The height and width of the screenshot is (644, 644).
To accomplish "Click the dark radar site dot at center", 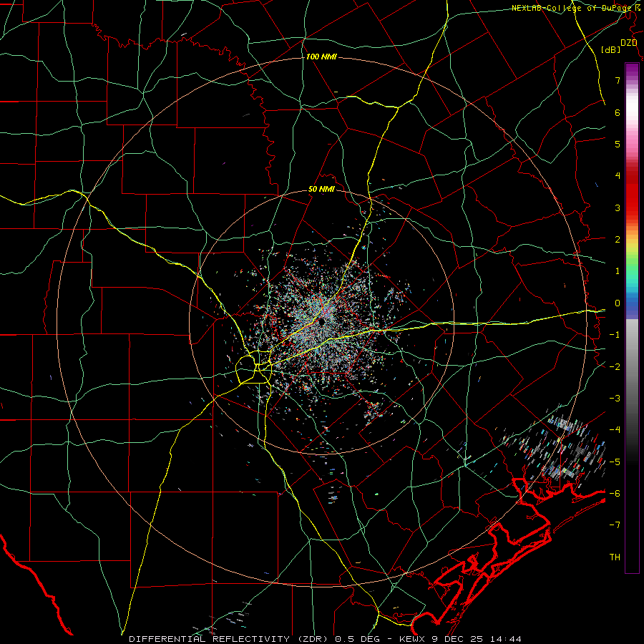I will click(x=321, y=322).
